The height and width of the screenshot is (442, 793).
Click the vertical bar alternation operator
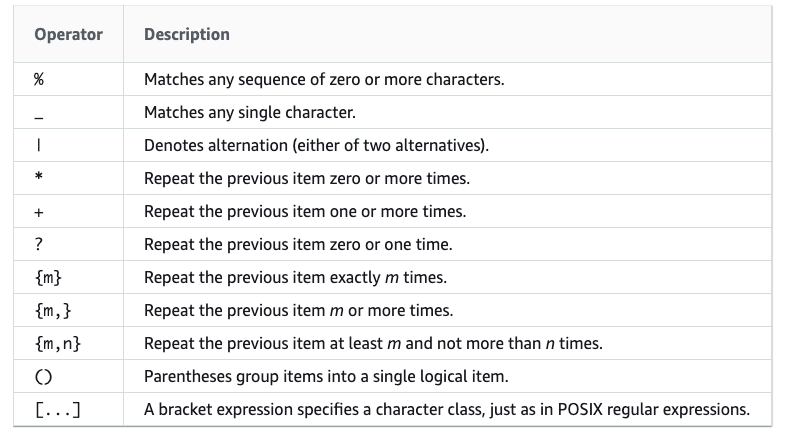point(39,146)
